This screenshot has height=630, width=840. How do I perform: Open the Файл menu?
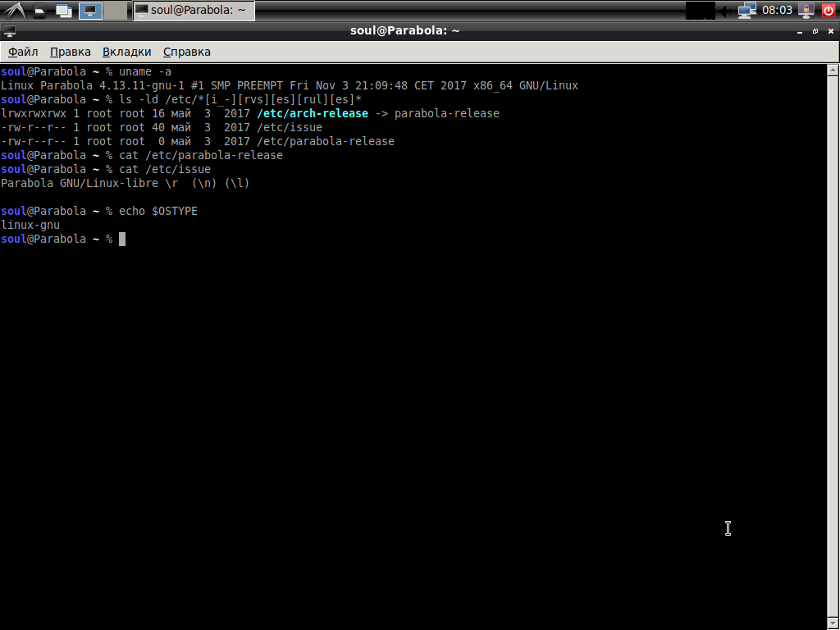(23, 52)
